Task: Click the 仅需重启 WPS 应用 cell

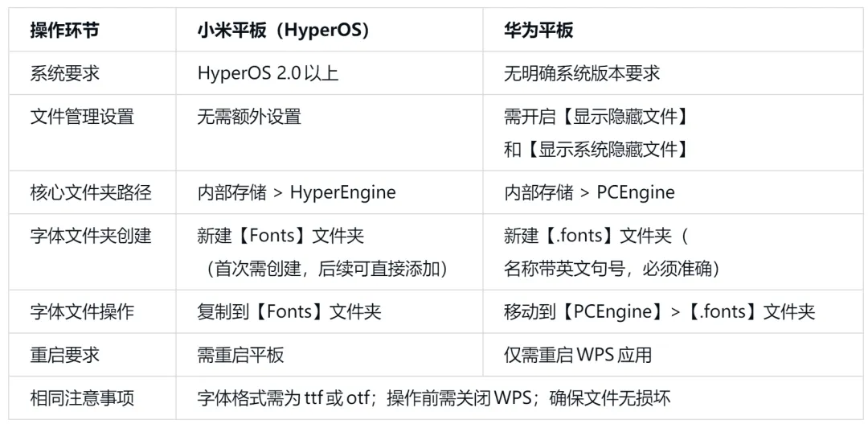Action: click(x=577, y=355)
